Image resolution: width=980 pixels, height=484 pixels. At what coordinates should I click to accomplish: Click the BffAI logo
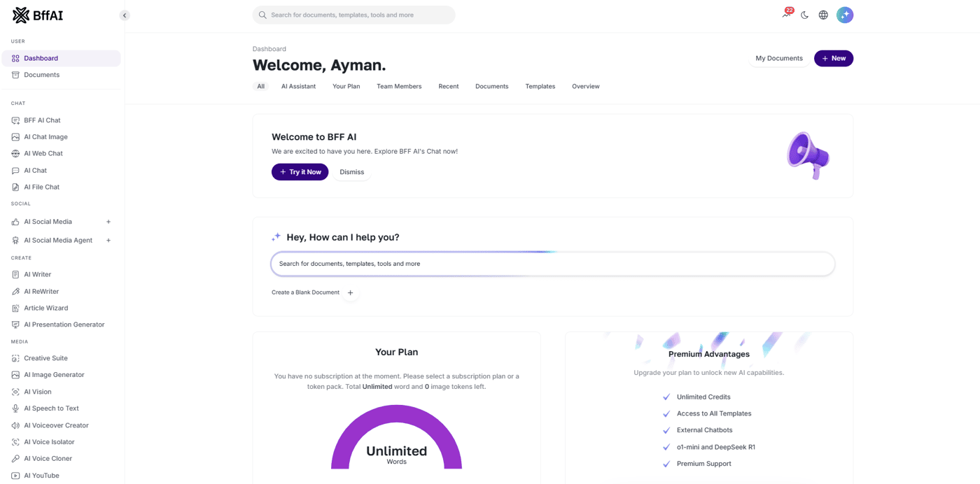coord(38,15)
